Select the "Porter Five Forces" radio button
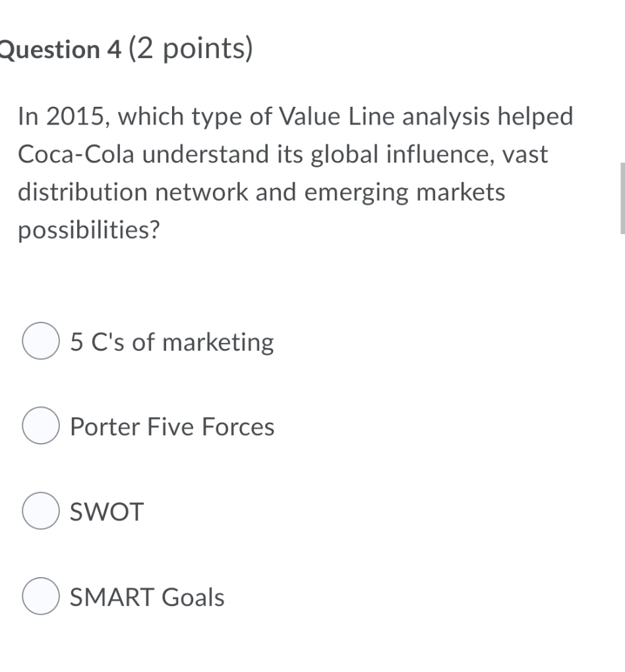 pyautogui.click(x=40, y=426)
